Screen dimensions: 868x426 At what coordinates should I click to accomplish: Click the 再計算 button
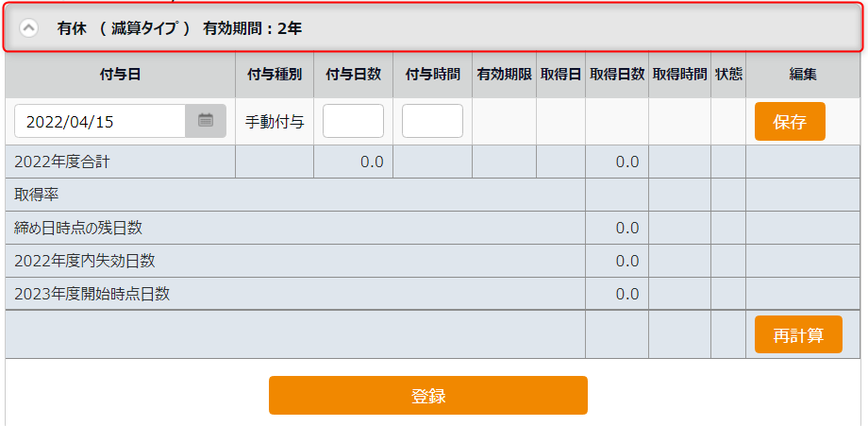(798, 335)
